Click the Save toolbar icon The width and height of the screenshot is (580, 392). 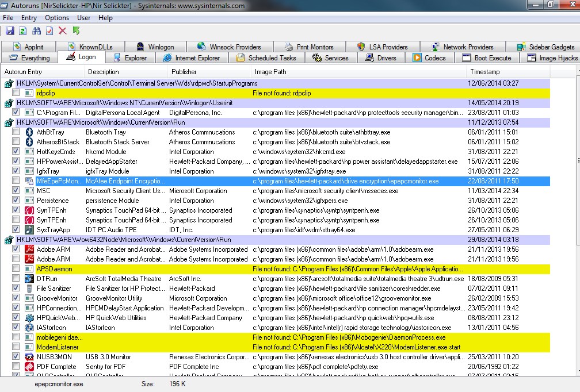coord(10,31)
